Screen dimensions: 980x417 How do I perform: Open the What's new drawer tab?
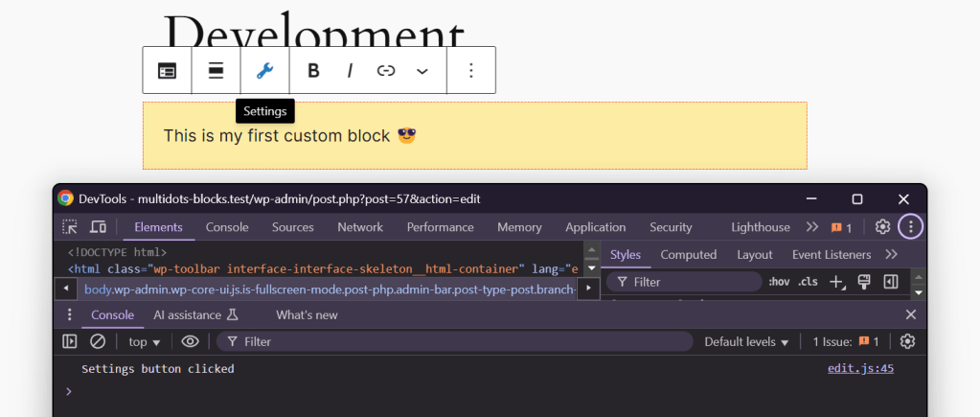pyautogui.click(x=307, y=315)
